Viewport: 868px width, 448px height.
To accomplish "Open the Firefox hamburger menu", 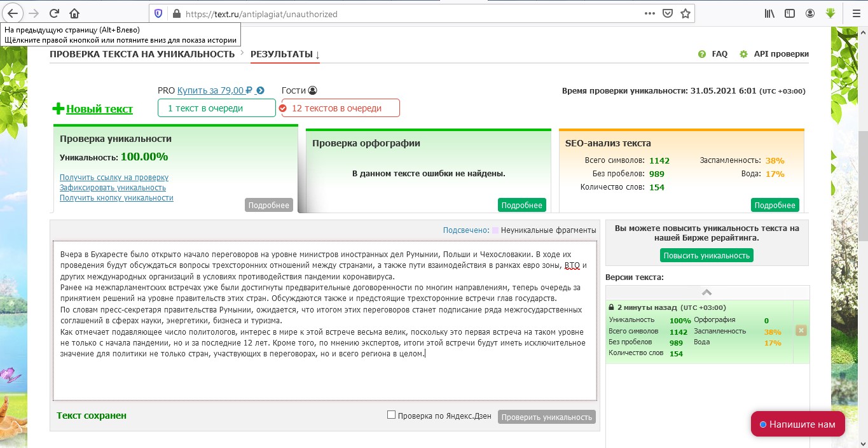I will [855, 13].
